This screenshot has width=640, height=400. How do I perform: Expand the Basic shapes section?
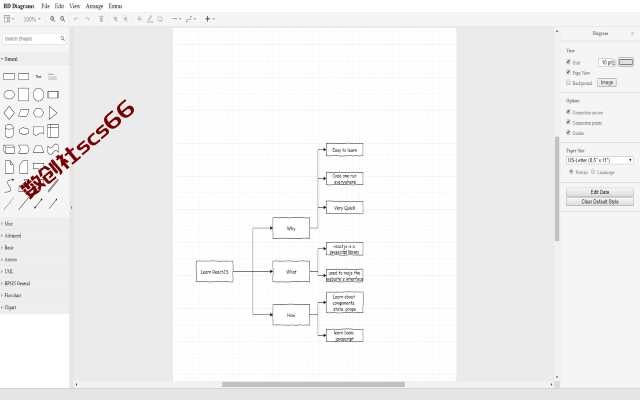click(x=34, y=248)
